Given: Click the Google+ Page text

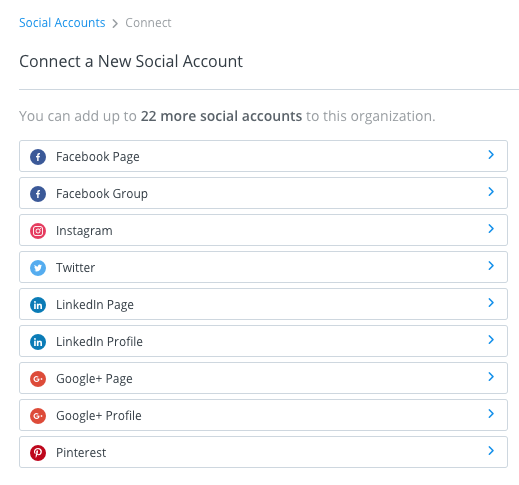Looking at the screenshot, I should [x=94, y=379].
